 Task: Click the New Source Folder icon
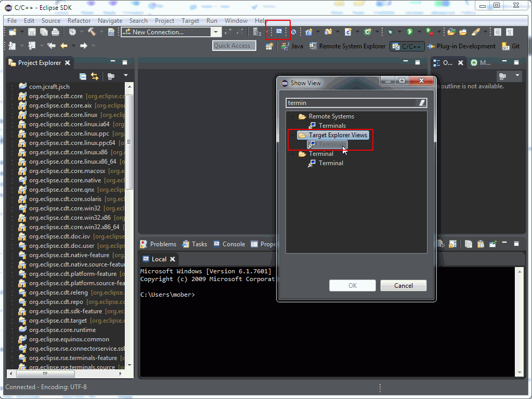(x=328, y=32)
